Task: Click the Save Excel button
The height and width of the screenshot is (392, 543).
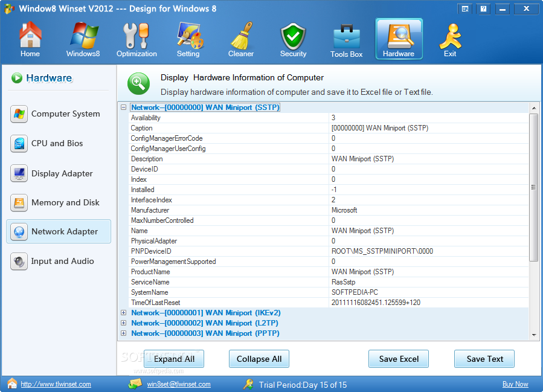Action: pyautogui.click(x=399, y=359)
